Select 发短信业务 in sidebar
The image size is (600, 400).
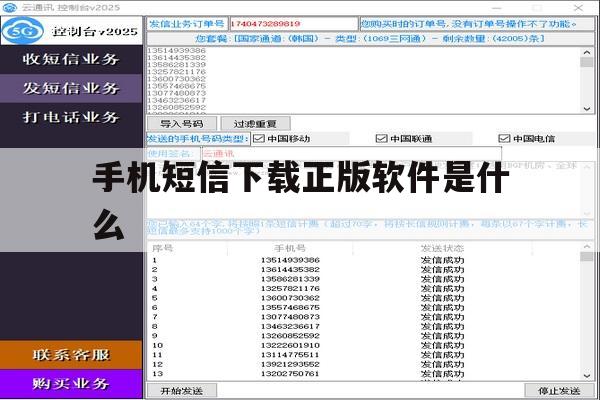71,88
